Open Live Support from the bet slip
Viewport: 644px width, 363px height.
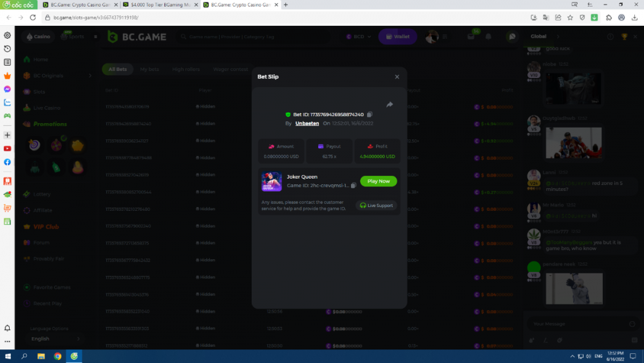[377, 206]
